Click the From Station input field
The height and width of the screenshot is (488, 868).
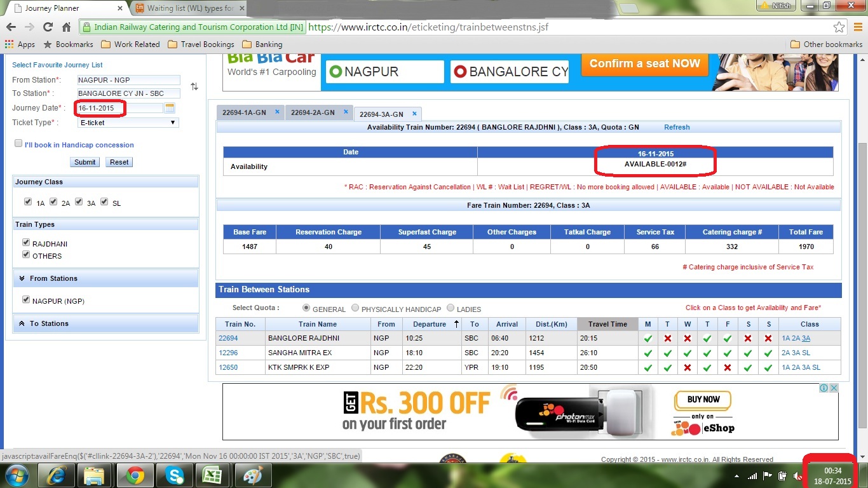[x=128, y=80]
